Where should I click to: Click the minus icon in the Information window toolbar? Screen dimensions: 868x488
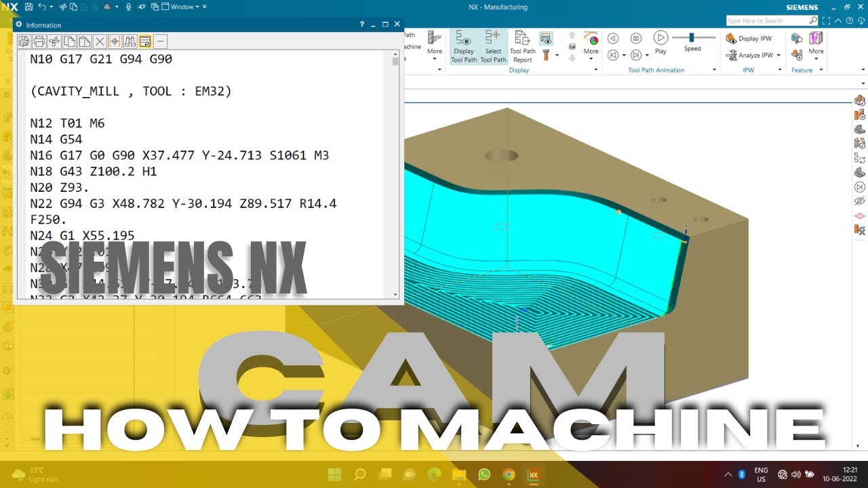tap(161, 41)
